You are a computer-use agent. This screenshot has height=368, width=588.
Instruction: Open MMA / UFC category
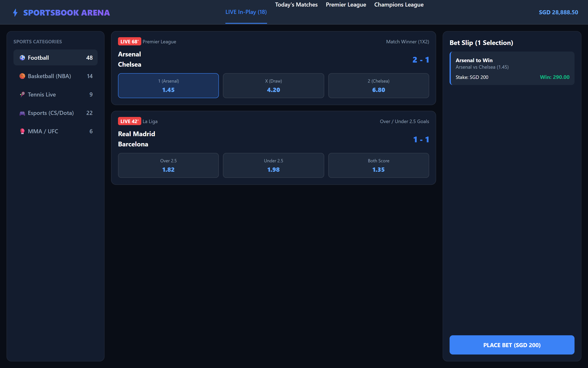[x=55, y=131]
